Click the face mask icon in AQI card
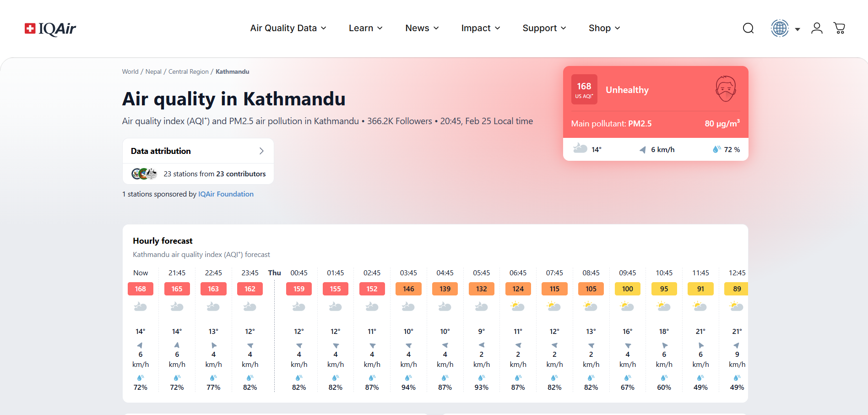The height and width of the screenshot is (415, 868). (726, 89)
